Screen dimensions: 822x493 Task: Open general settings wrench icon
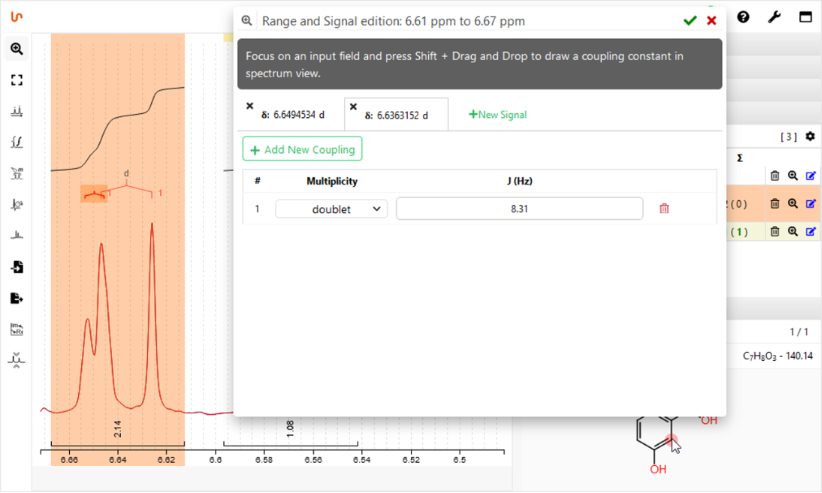[x=774, y=17]
